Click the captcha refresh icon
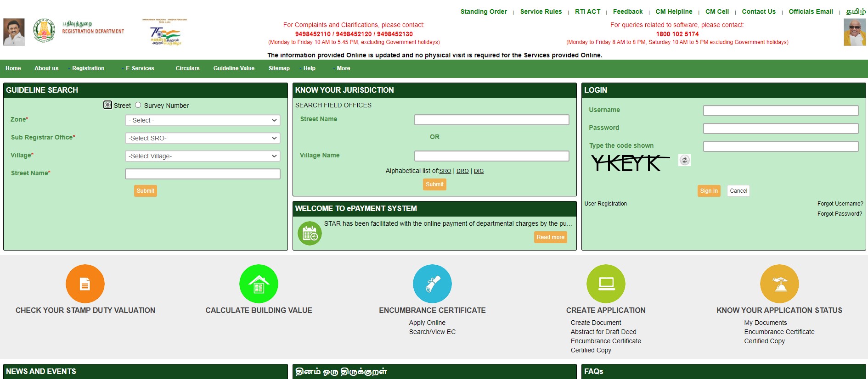Image resolution: width=868 pixels, height=379 pixels. pos(684,160)
